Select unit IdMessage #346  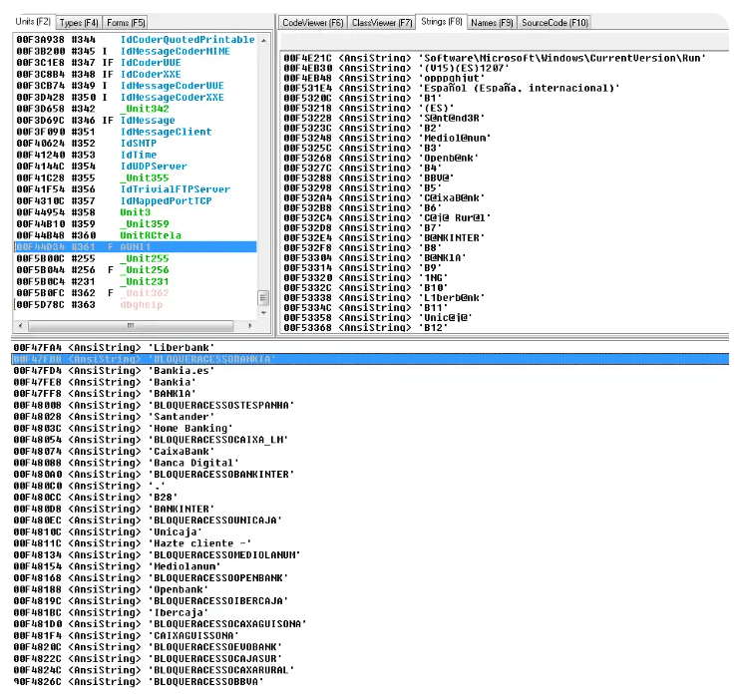(148, 121)
